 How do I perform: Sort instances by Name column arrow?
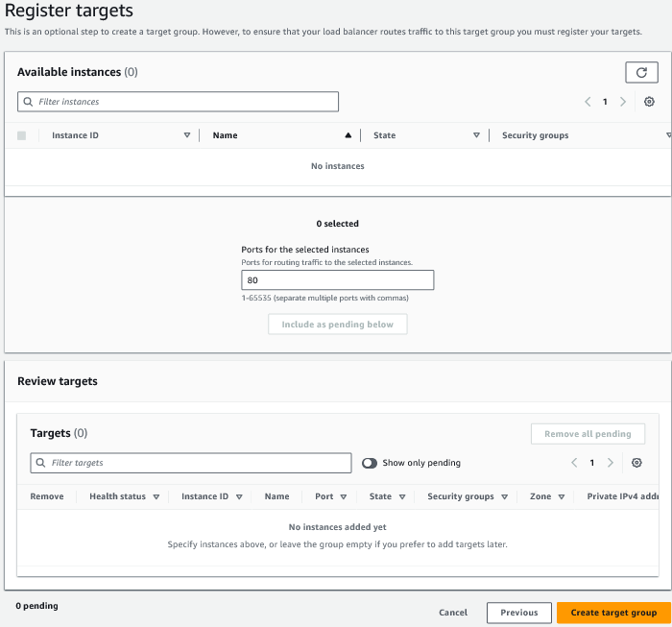click(348, 135)
